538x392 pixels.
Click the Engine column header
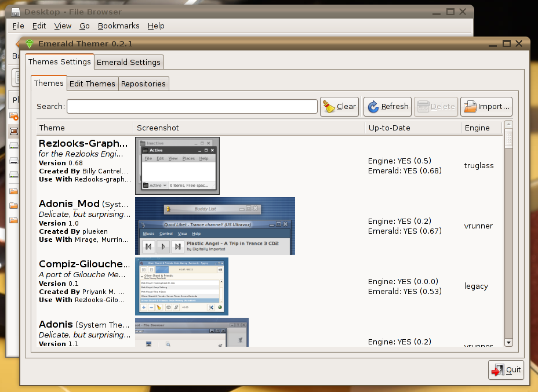(x=481, y=128)
